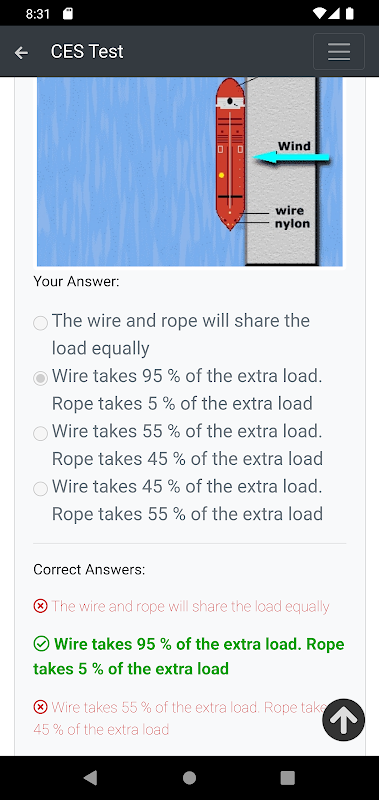The image size is (379, 800).
Task: Select radio Wire takes 55 % option
Action: click(40, 434)
